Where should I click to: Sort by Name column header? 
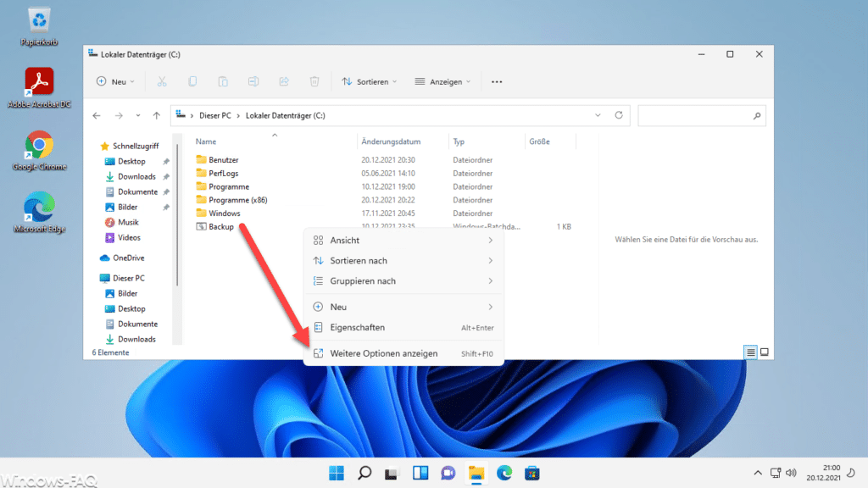(x=206, y=141)
